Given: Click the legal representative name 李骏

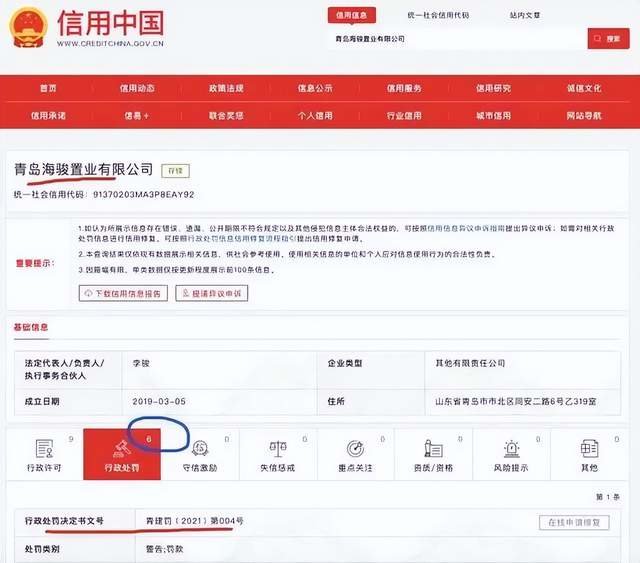Looking at the screenshot, I should coord(141,363).
